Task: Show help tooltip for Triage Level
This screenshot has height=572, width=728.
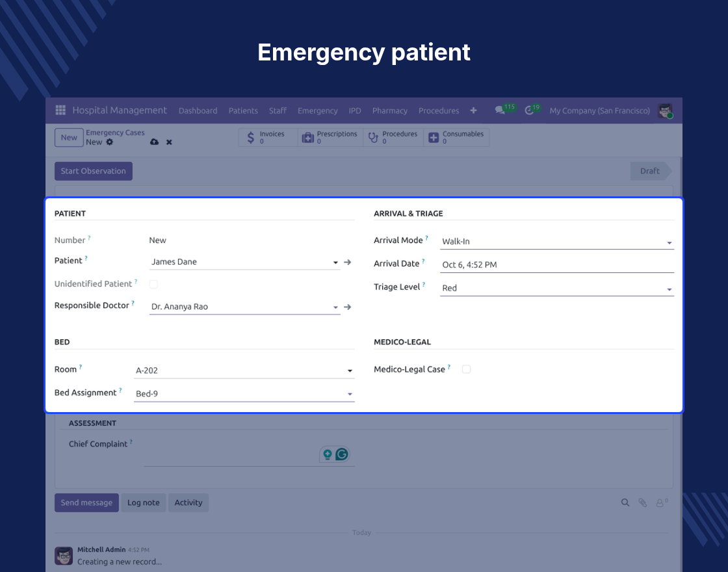Action: pyautogui.click(x=423, y=284)
